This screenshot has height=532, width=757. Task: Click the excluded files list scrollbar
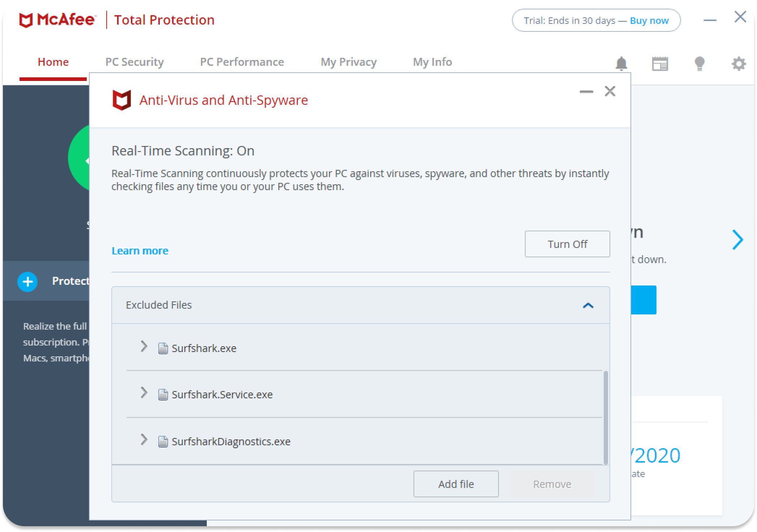[606, 417]
